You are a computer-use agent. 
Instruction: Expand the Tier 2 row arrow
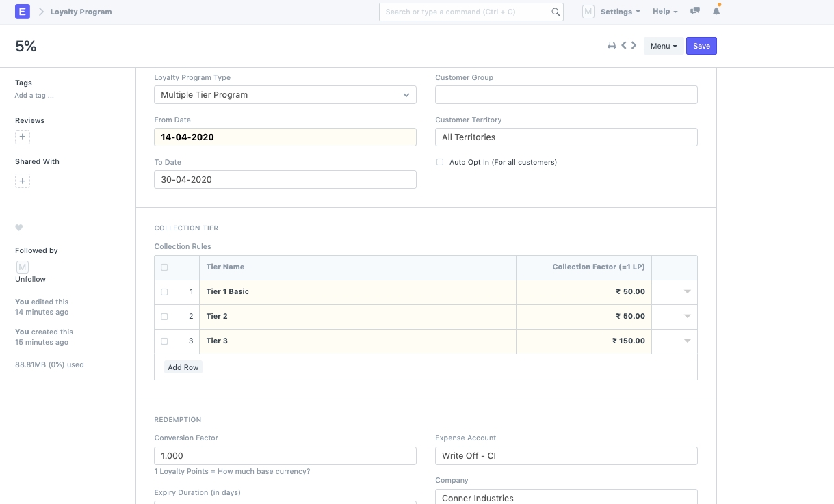[687, 317]
